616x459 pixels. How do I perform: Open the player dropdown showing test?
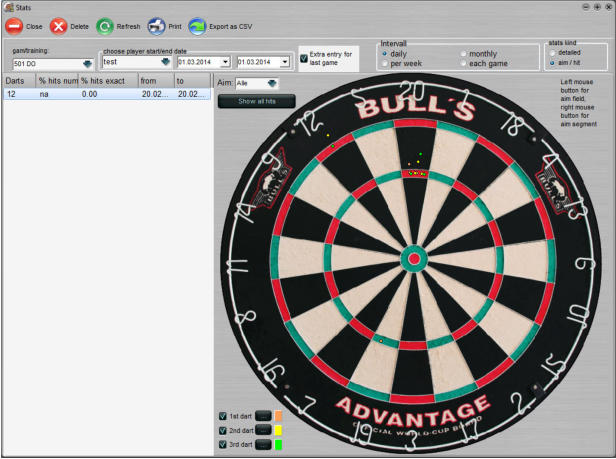tap(165, 62)
